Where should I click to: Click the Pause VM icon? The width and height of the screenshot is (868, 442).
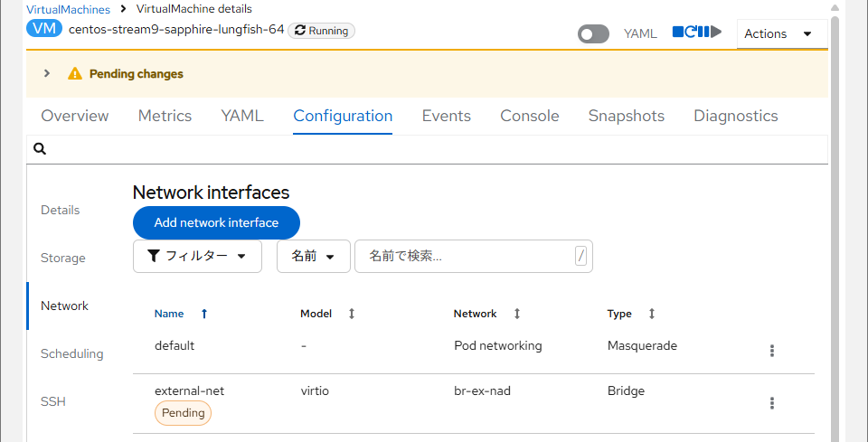(703, 33)
